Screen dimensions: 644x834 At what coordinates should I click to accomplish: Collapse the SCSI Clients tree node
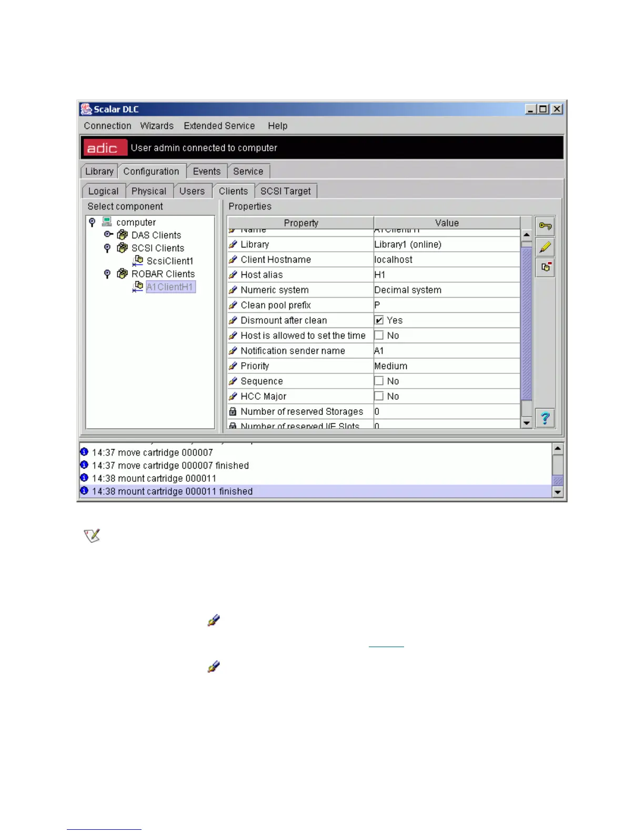tap(107, 248)
